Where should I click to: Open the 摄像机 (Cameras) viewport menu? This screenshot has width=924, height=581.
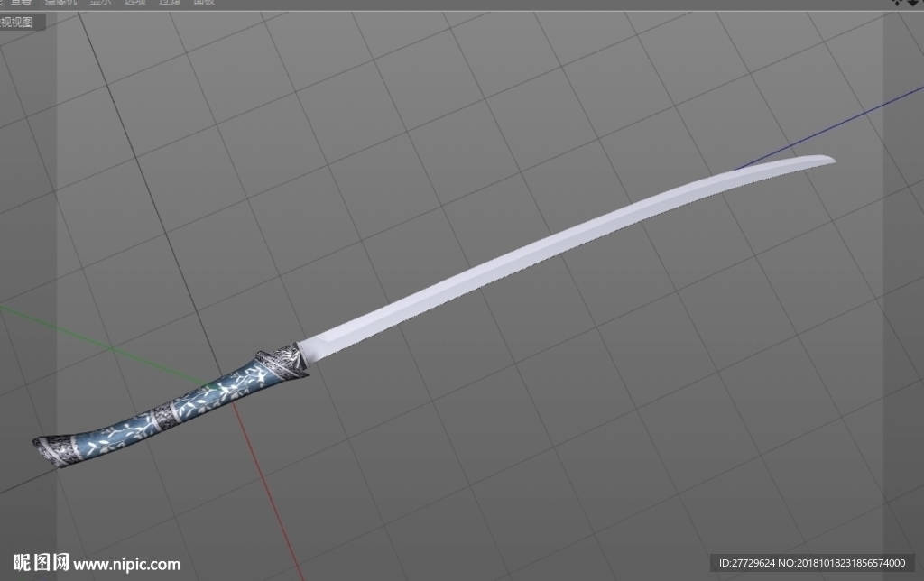pos(60,3)
